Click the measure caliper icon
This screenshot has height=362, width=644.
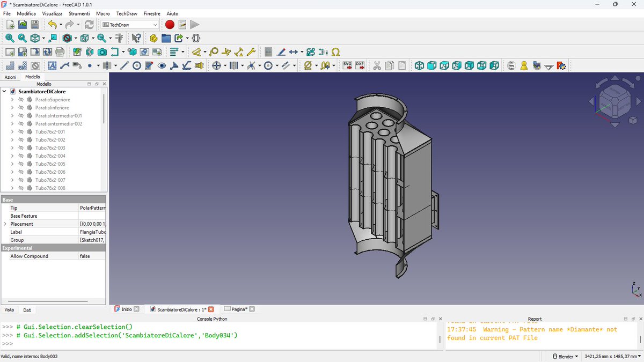coord(119,38)
